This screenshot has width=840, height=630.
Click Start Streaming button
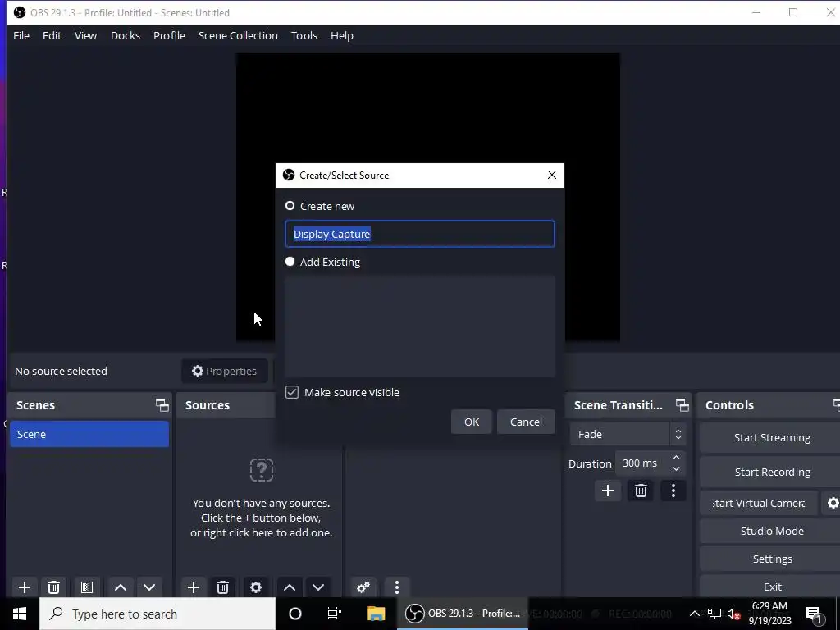[771, 438]
